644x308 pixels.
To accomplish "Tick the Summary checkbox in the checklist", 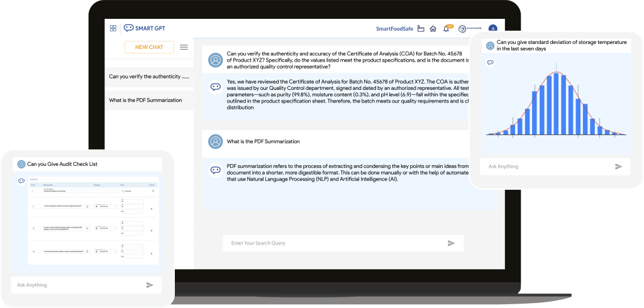I will tap(121, 190).
